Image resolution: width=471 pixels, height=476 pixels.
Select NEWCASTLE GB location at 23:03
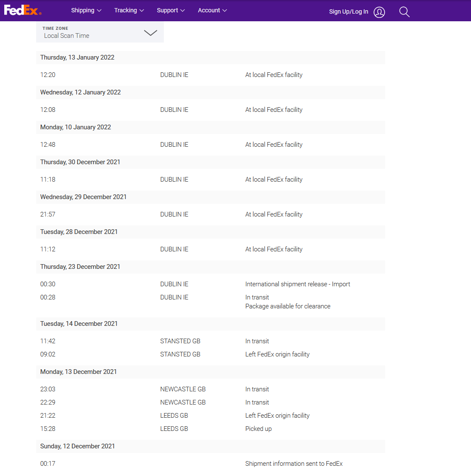click(183, 389)
